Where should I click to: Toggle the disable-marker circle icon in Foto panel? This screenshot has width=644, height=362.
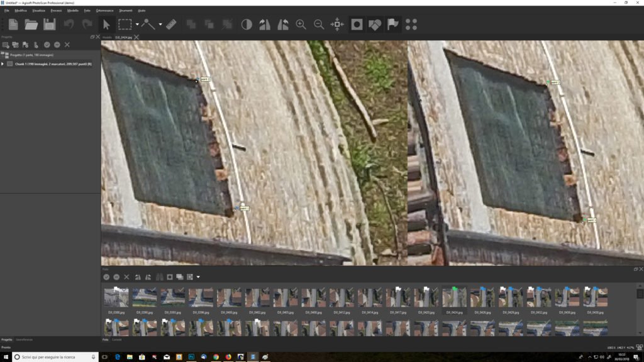[x=116, y=277]
